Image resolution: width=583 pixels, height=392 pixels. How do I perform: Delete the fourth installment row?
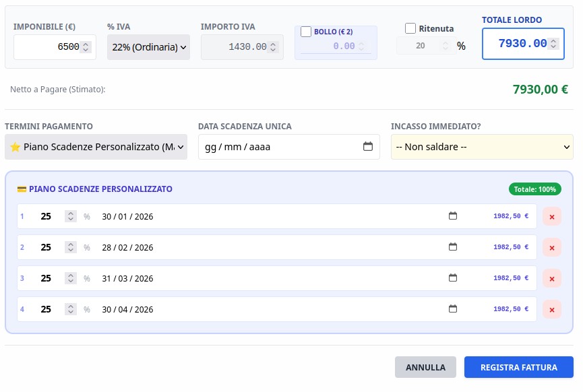coord(551,310)
